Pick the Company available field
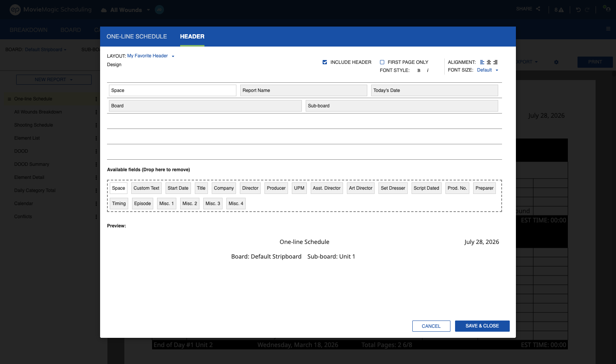The image size is (616, 364). click(224, 188)
